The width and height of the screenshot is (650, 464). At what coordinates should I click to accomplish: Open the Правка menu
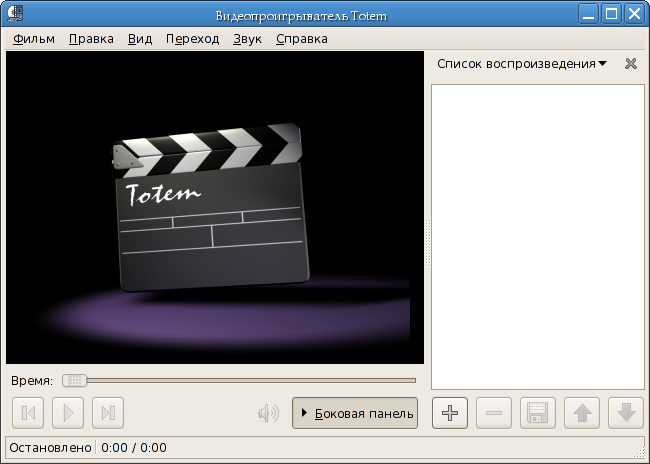pyautogui.click(x=91, y=39)
